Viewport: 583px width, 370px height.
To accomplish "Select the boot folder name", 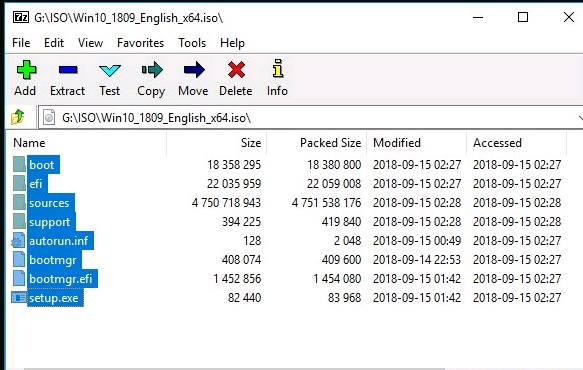I will click(x=42, y=165).
